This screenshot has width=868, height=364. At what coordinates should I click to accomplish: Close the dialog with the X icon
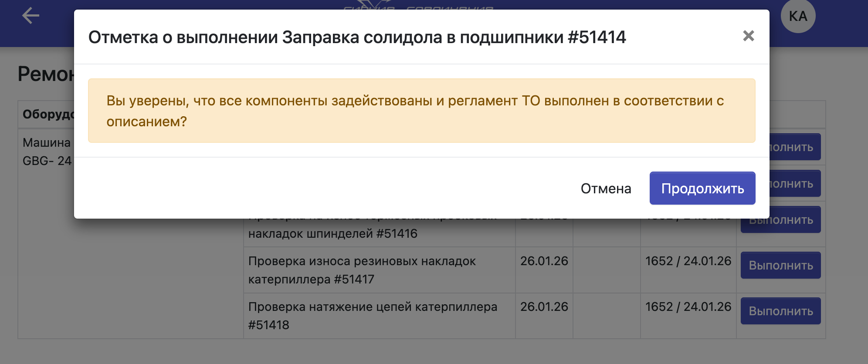point(748,36)
